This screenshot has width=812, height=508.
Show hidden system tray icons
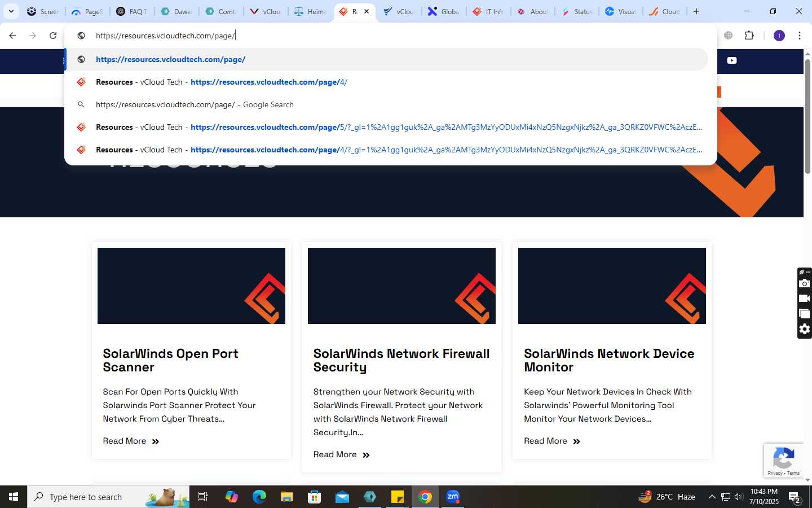click(x=712, y=497)
